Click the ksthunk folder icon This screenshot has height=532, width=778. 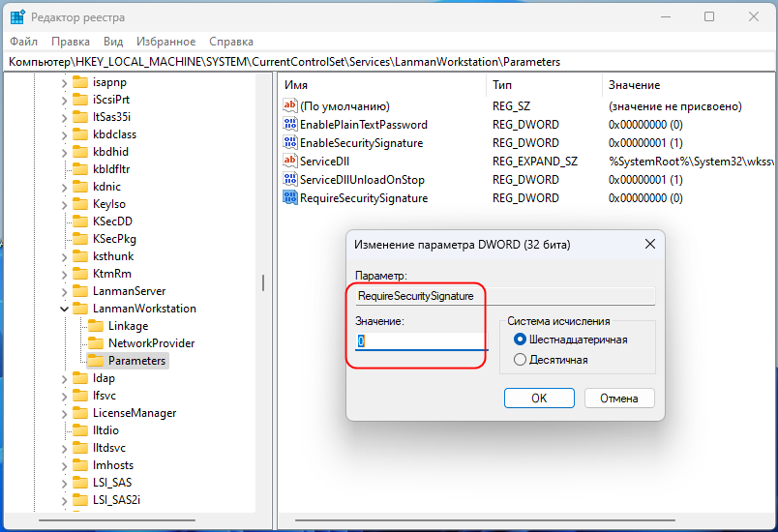point(80,255)
